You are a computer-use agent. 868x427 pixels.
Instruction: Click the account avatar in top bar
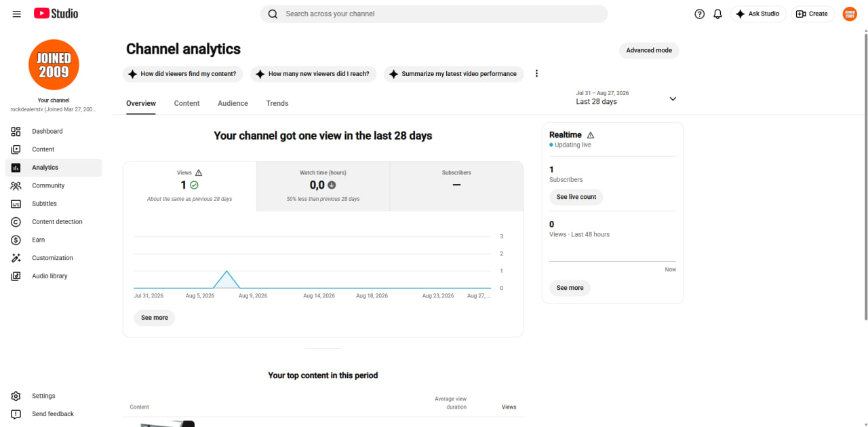[x=850, y=14]
